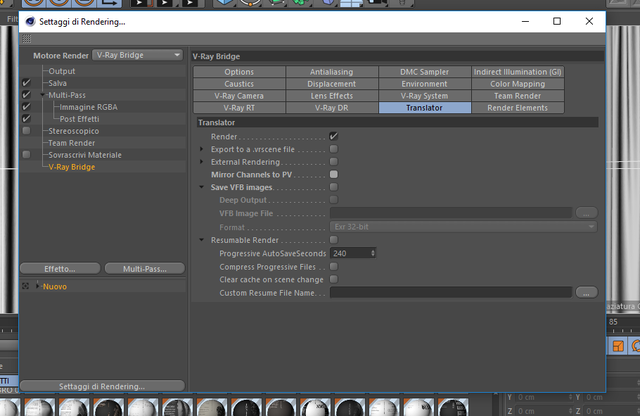
Task: Switch to the V-Ray RT tab
Action: [x=239, y=108]
